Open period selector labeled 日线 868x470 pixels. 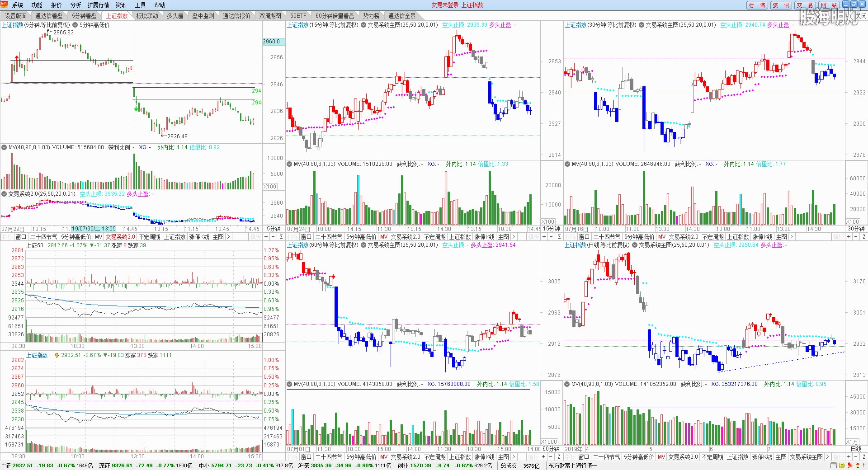[x=856, y=449]
